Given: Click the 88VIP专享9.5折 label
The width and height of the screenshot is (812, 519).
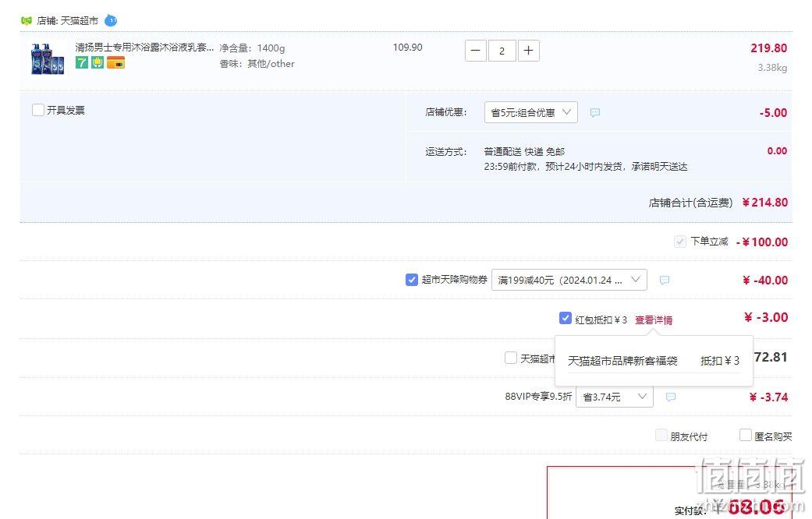Looking at the screenshot, I should tap(538, 397).
